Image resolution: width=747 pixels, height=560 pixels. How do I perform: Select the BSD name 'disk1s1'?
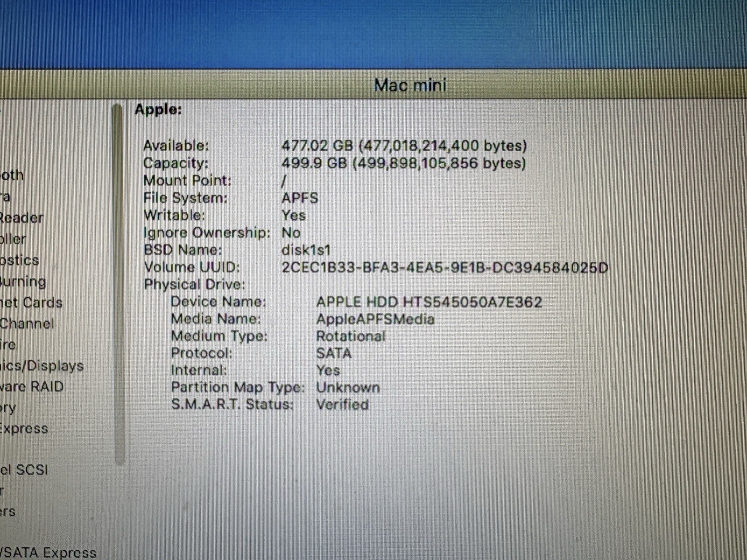tap(306, 250)
